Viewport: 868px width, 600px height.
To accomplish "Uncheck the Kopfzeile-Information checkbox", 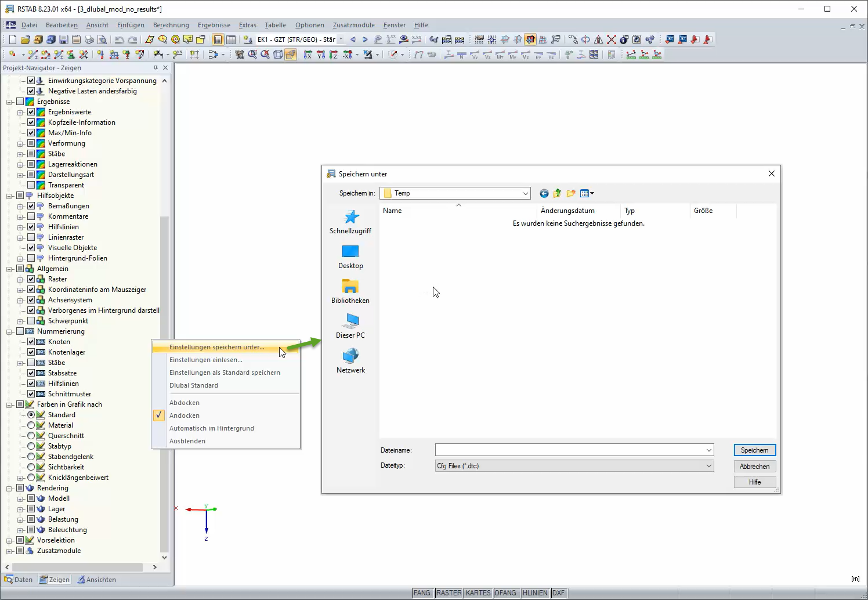I will [x=31, y=122].
